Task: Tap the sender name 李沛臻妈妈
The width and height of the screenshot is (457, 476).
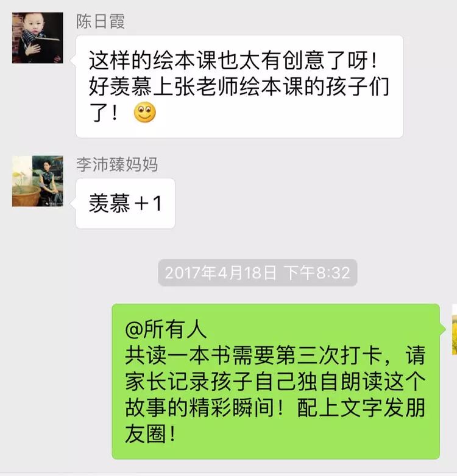Action: [116, 164]
